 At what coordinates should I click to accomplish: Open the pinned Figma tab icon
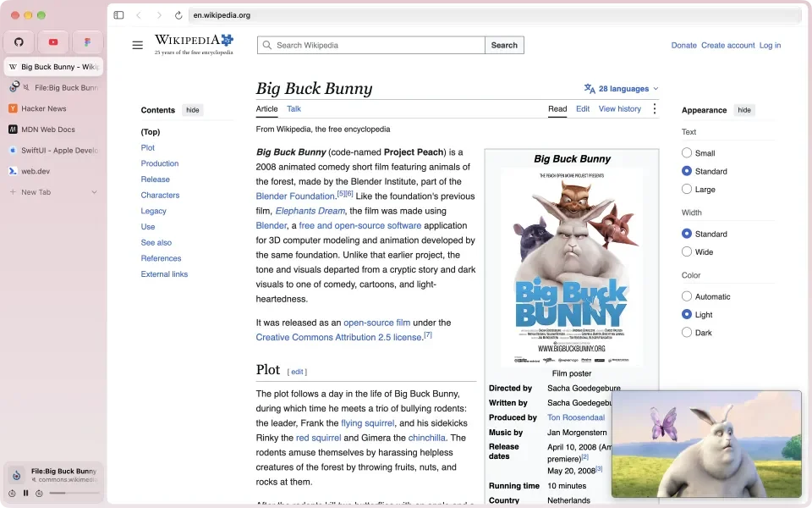pyautogui.click(x=87, y=42)
